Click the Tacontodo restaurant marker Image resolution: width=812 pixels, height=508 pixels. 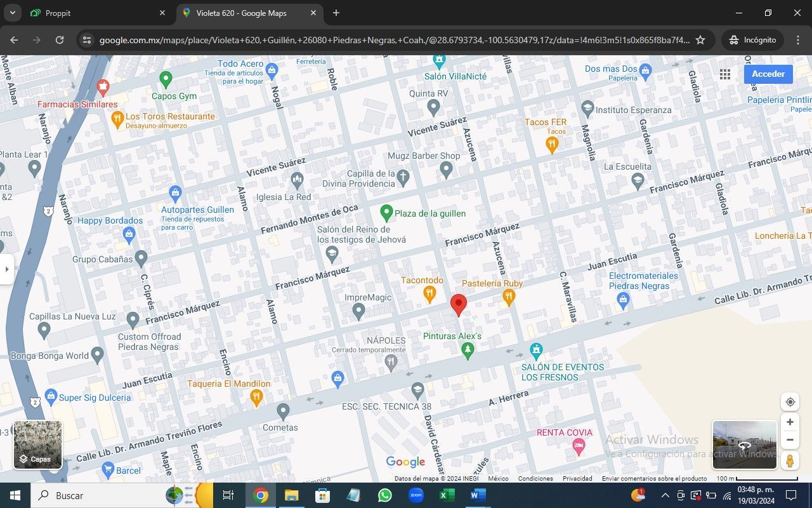pos(429,293)
